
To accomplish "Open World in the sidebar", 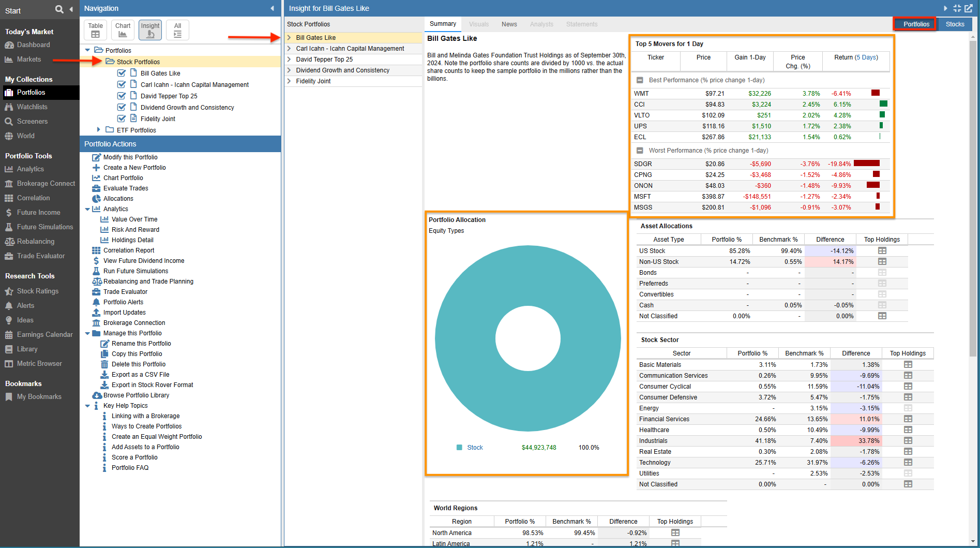I will (25, 136).
